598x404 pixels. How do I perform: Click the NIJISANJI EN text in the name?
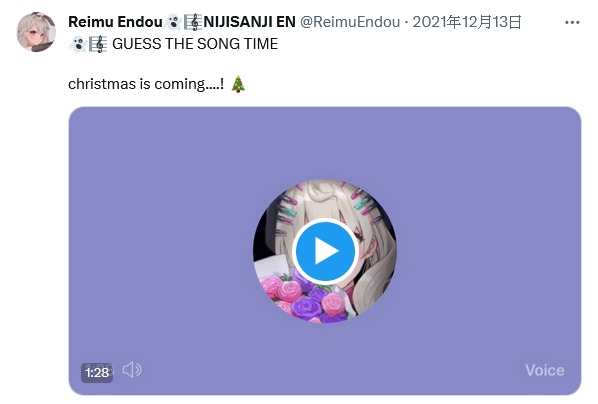(x=249, y=22)
